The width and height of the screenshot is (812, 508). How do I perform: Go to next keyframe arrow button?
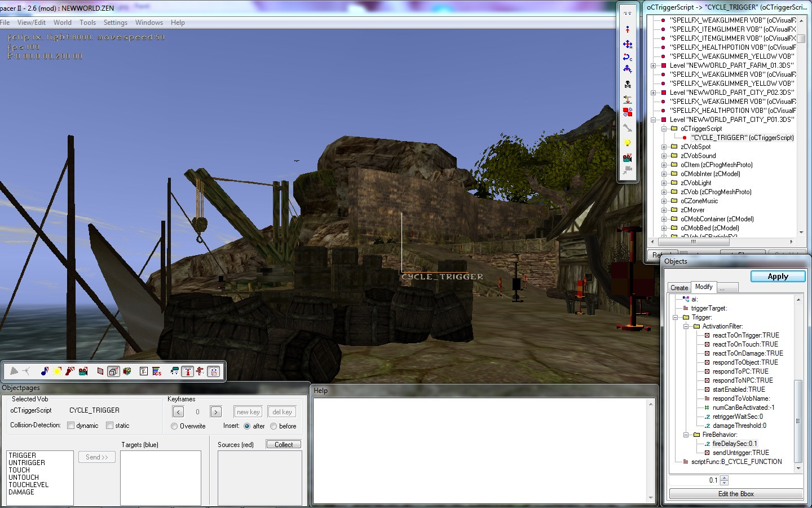pos(216,412)
